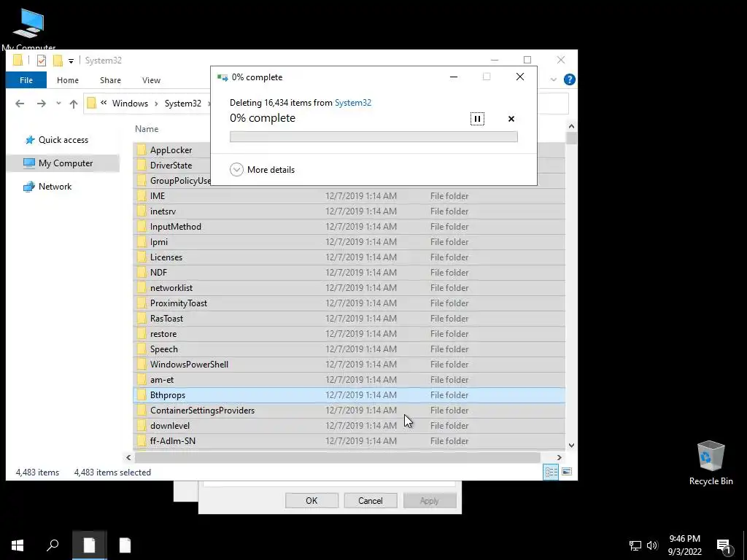The width and height of the screenshot is (747, 560).
Task: Click the restore folder icon
Action: [142, 334]
